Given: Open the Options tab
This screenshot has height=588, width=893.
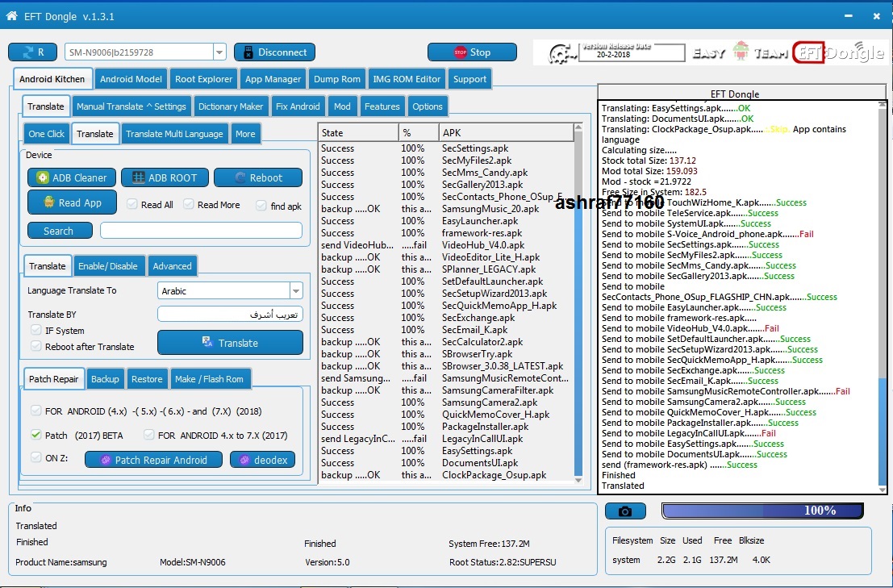Looking at the screenshot, I should (x=427, y=106).
